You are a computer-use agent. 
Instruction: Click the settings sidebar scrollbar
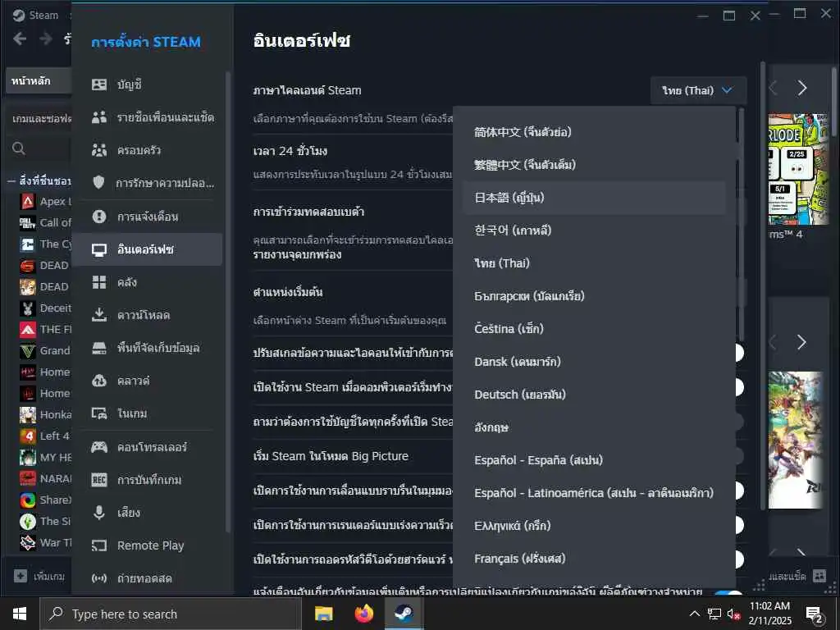228,302
